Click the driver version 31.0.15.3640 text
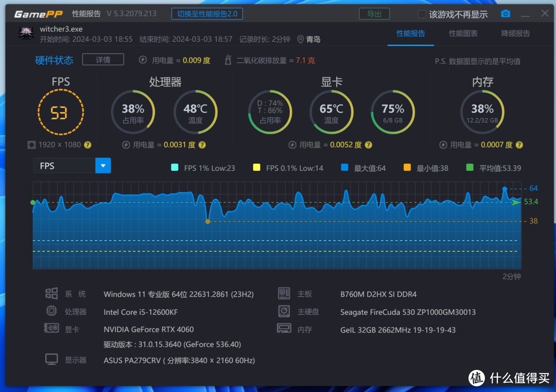556x392 pixels. coord(172,344)
